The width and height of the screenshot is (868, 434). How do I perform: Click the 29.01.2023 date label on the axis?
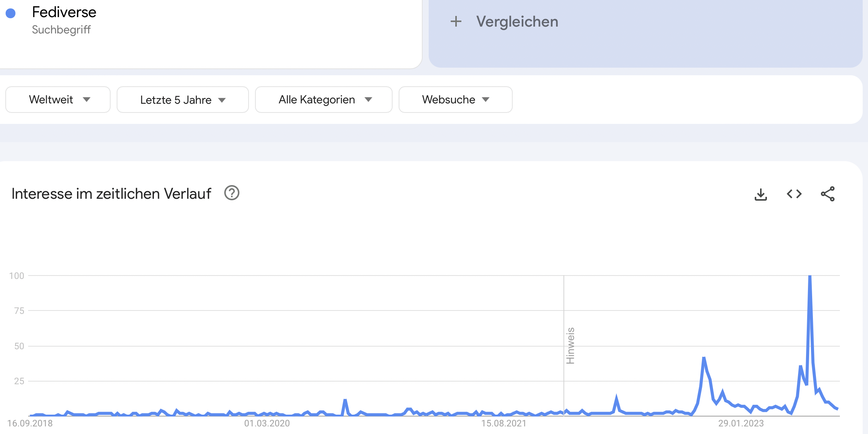point(741,423)
